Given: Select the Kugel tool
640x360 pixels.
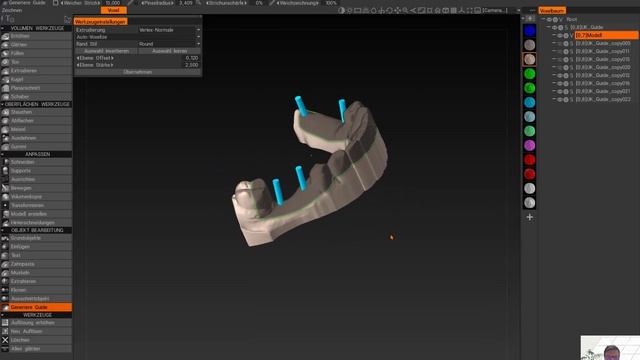Looking at the screenshot, I should 36,79.
